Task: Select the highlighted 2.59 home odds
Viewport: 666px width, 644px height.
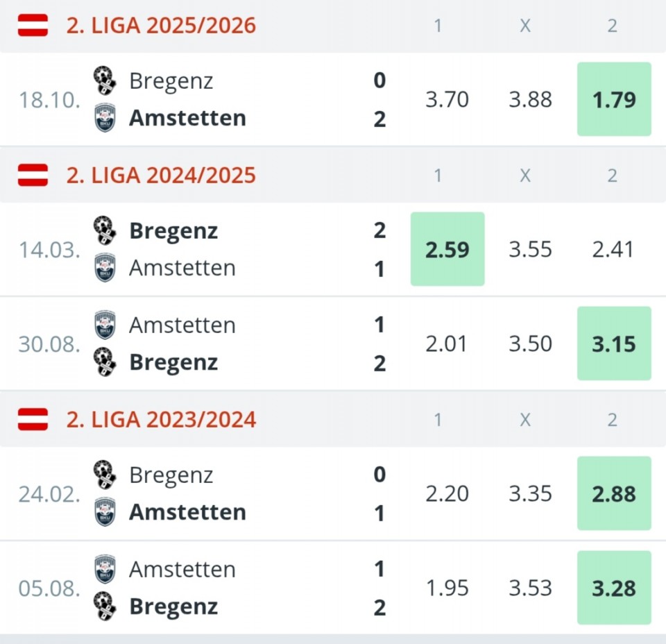Action: (447, 249)
